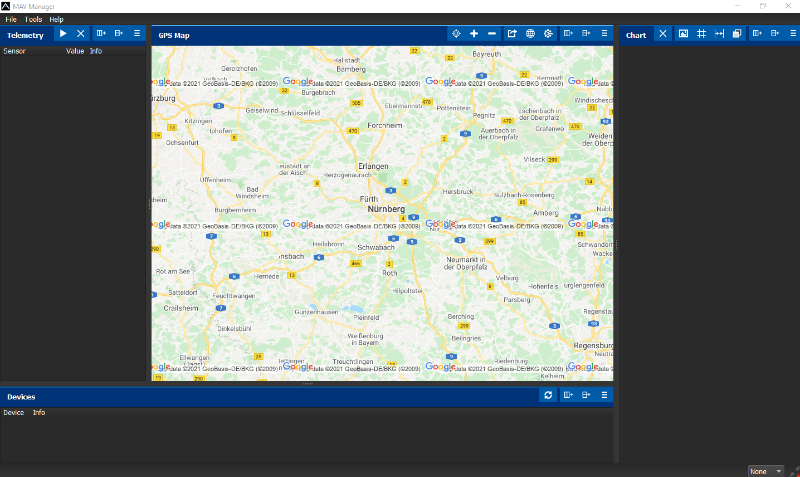
Task: Split Devices panel into a new column
Action: pyautogui.click(x=568, y=395)
